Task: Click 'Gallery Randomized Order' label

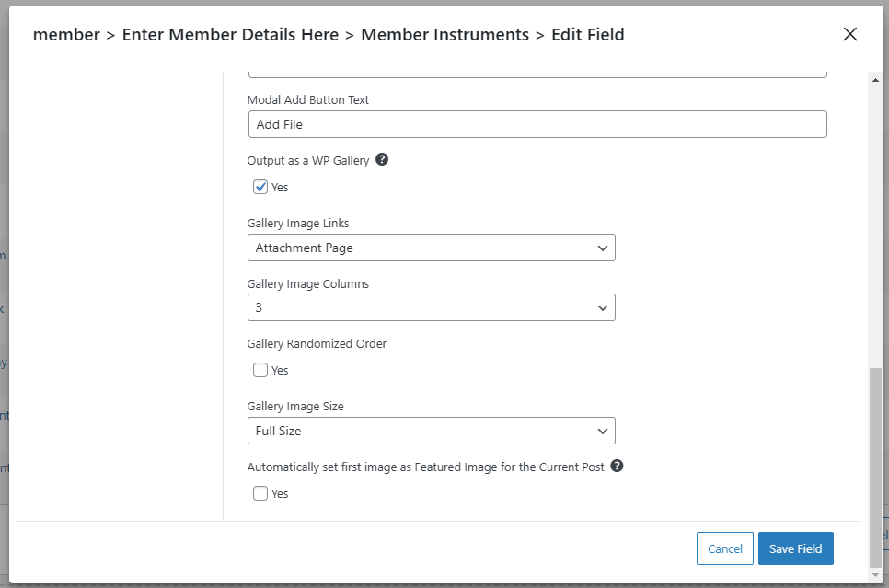Action: [x=317, y=343]
